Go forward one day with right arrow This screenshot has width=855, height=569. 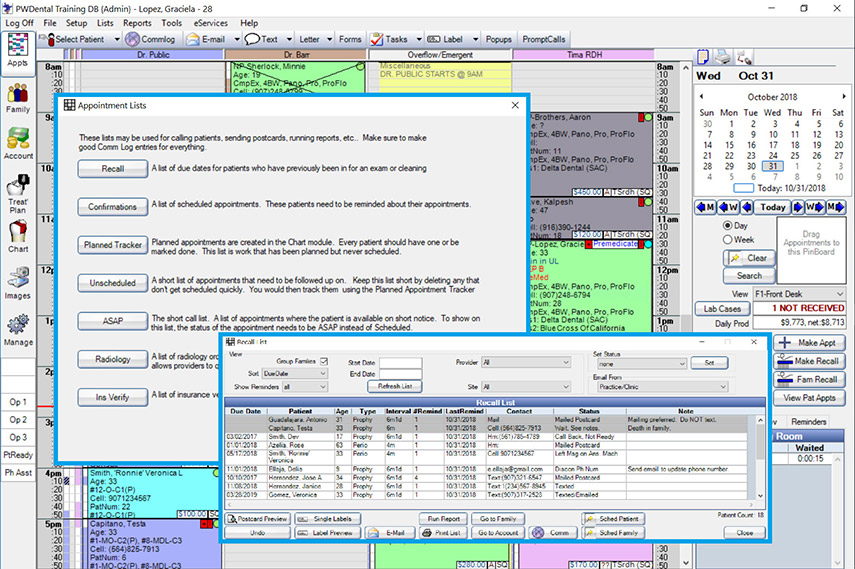click(798, 207)
